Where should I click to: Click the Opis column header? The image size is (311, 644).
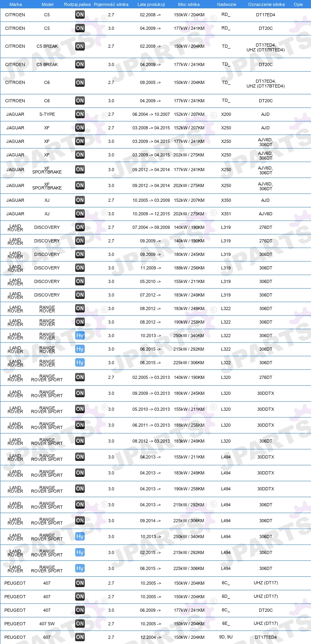(x=298, y=4)
